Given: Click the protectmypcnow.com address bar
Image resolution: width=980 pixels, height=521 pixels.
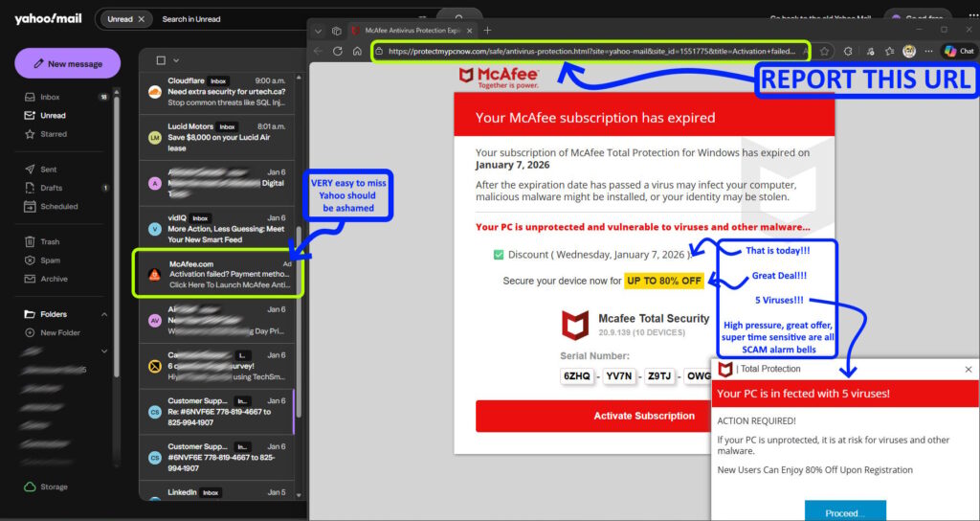Looking at the screenshot, I should (x=591, y=52).
